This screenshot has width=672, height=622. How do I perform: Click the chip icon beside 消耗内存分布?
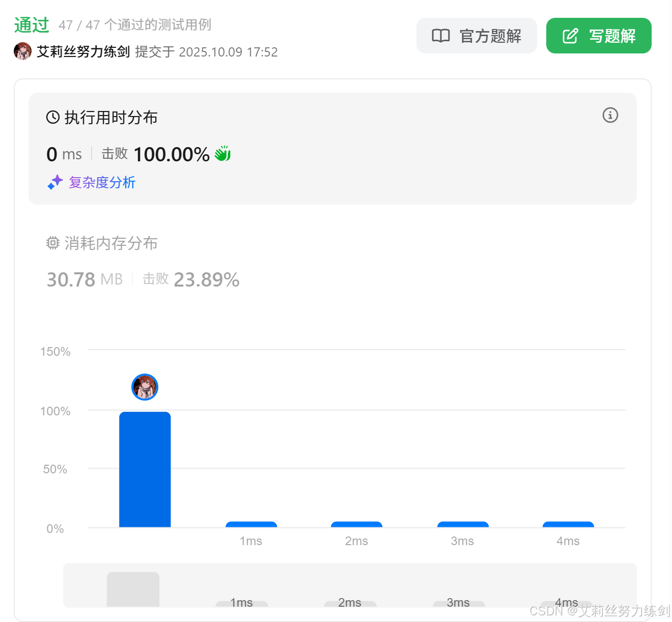53,243
